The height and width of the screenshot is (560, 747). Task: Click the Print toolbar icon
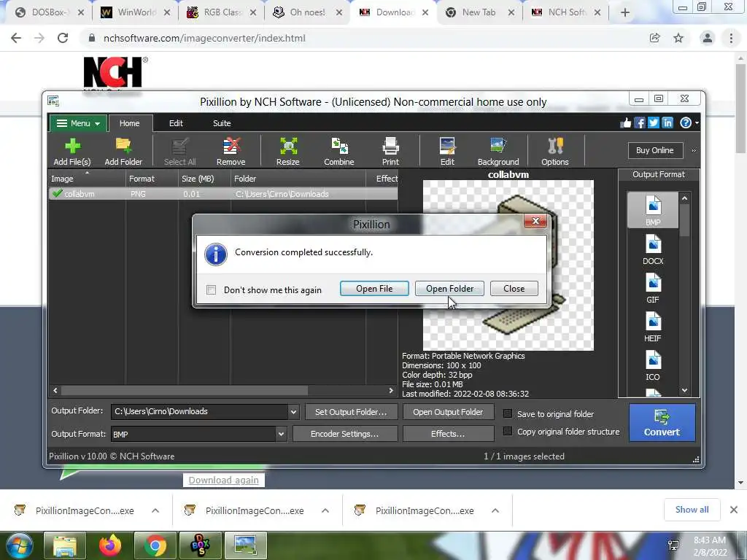tap(391, 152)
